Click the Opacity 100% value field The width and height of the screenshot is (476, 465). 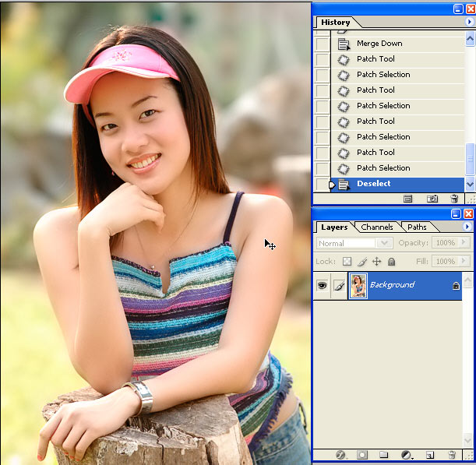[x=446, y=242]
